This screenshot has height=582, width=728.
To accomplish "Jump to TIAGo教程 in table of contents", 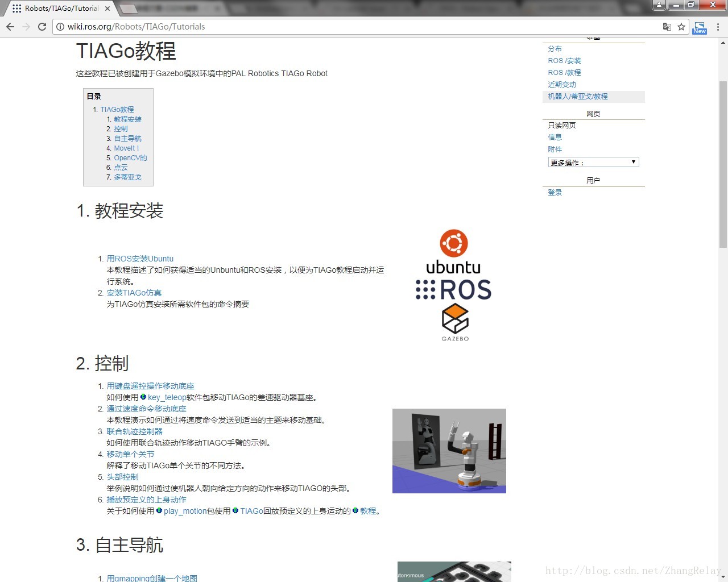I will click(117, 110).
